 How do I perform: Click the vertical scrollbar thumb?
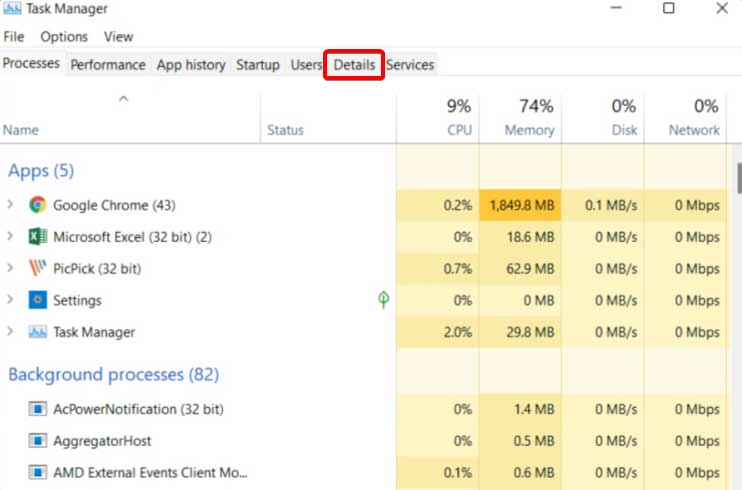(739, 178)
